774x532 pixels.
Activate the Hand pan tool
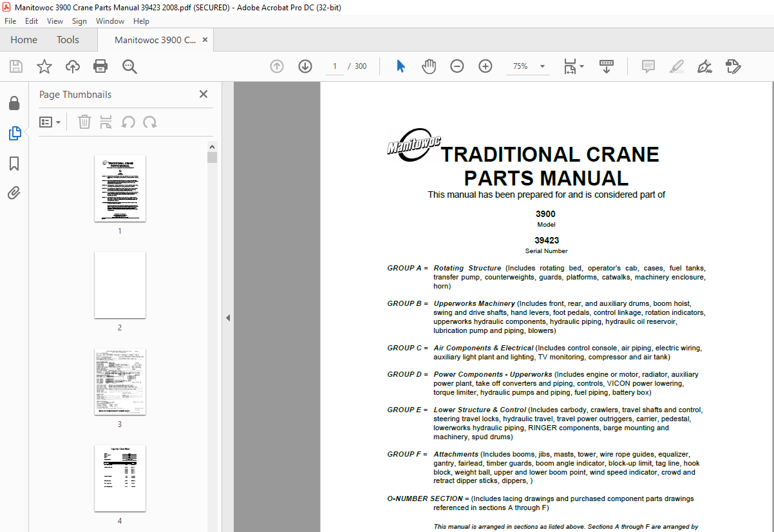[429, 66]
